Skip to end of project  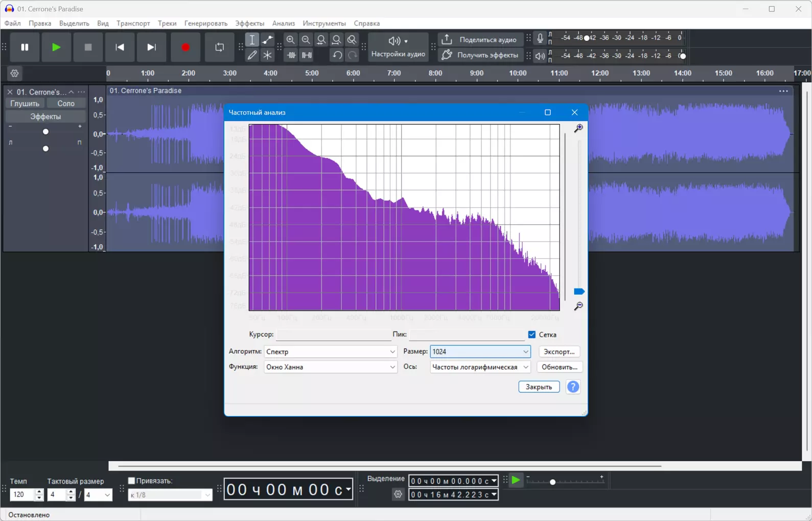pyautogui.click(x=151, y=47)
